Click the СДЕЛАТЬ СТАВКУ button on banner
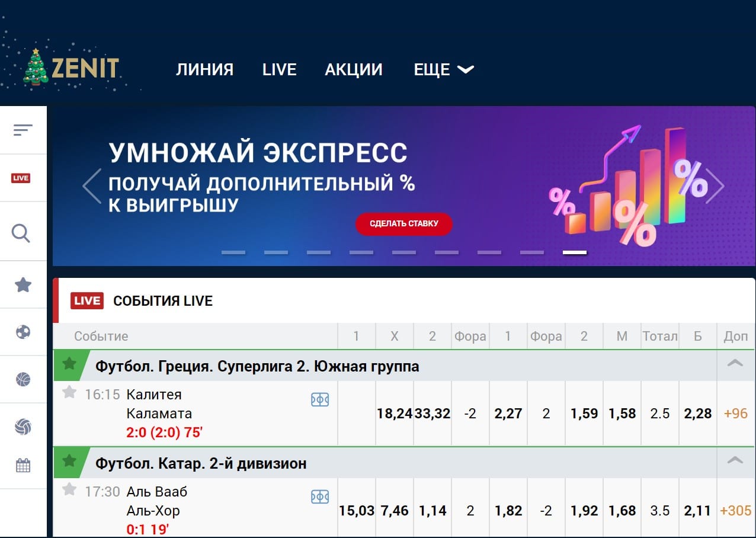Screen dimensions: 756x538 coord(403,224)
